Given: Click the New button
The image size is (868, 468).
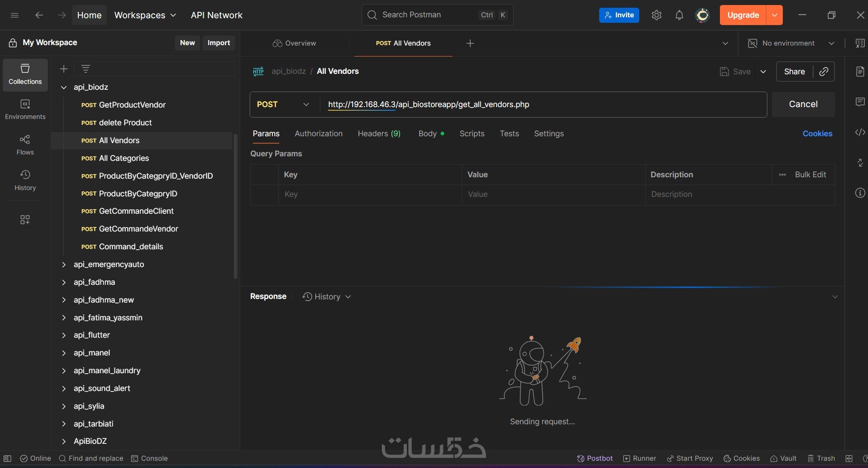Looking at the screenshot, I should 187,43.
